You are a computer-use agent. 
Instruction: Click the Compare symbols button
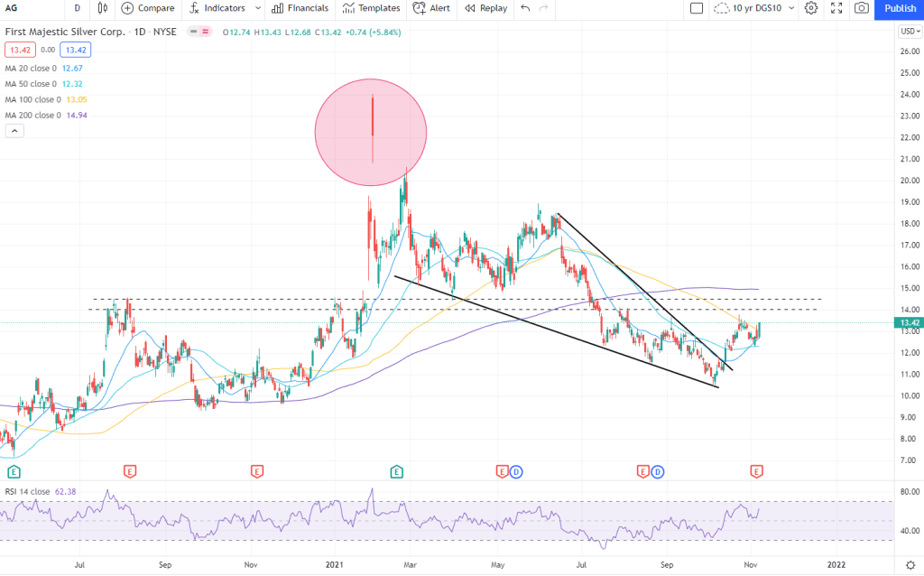coord(148,8)
